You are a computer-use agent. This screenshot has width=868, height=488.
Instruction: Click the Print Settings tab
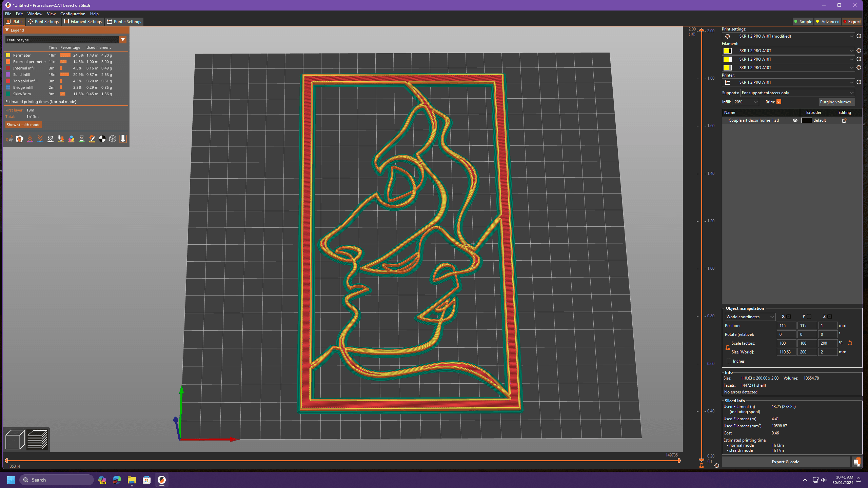point(45,21)
